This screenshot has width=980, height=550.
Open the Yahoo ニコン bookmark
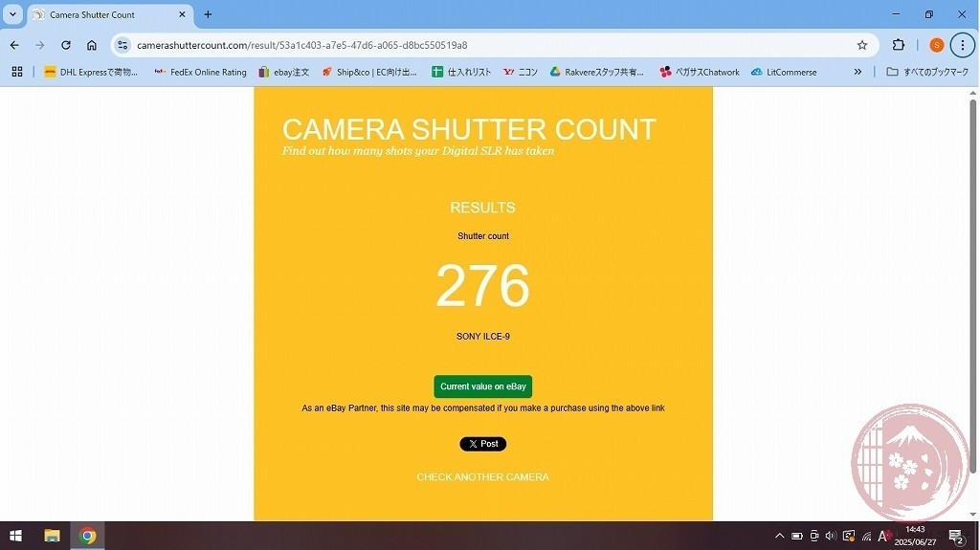click(521, 72)
